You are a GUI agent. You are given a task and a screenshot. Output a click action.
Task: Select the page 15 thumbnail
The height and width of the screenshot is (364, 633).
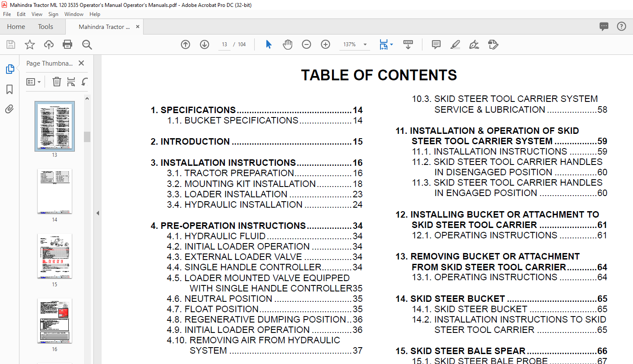click(54, 256)
